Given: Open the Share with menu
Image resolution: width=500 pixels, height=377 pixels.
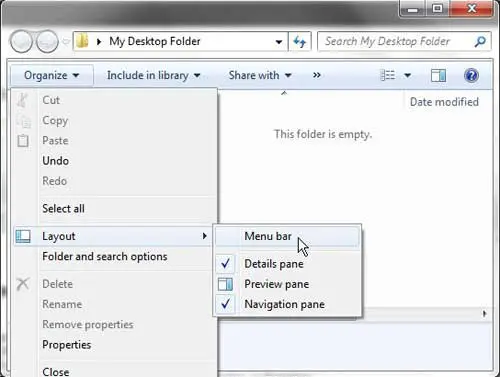Looking at the screenshot, I should click(260, 75).
